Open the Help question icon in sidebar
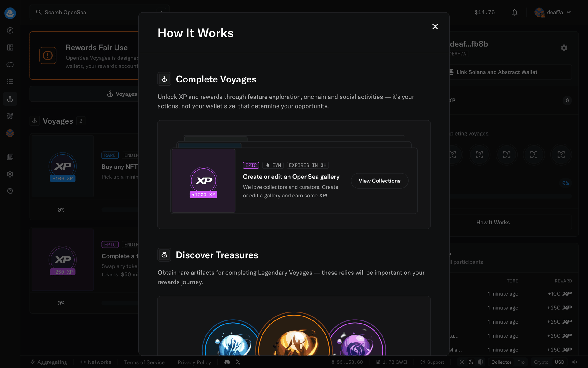This screenshot has height=368, width=588. pyautogui.click(x=10, y=191)
